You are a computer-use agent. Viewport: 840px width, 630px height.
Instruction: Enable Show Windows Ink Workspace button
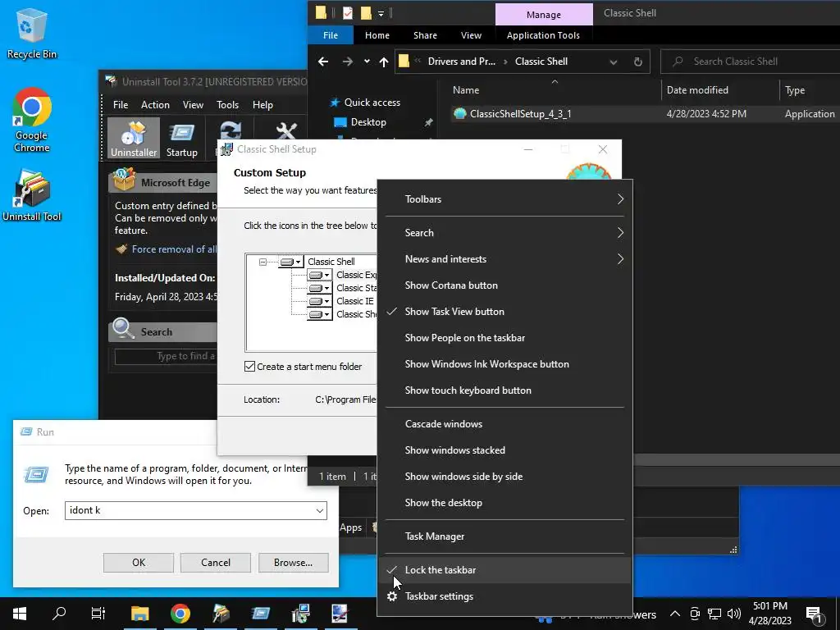coord(504,364)
